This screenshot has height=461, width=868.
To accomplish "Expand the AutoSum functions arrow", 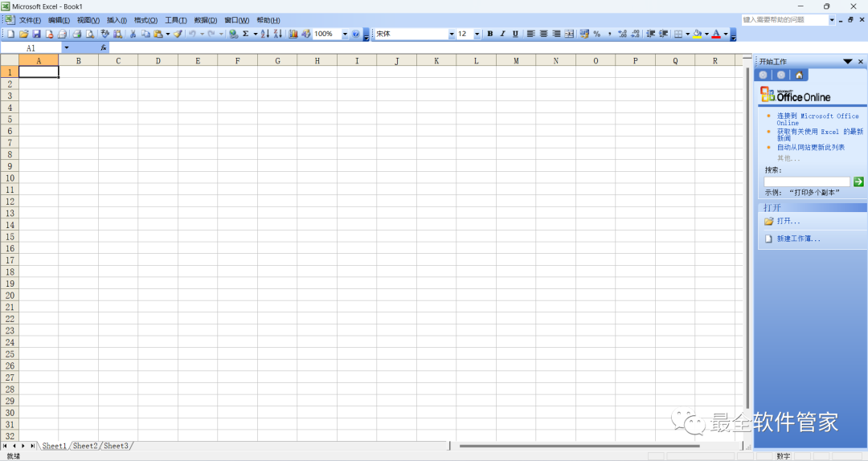I will coord(256,34).
